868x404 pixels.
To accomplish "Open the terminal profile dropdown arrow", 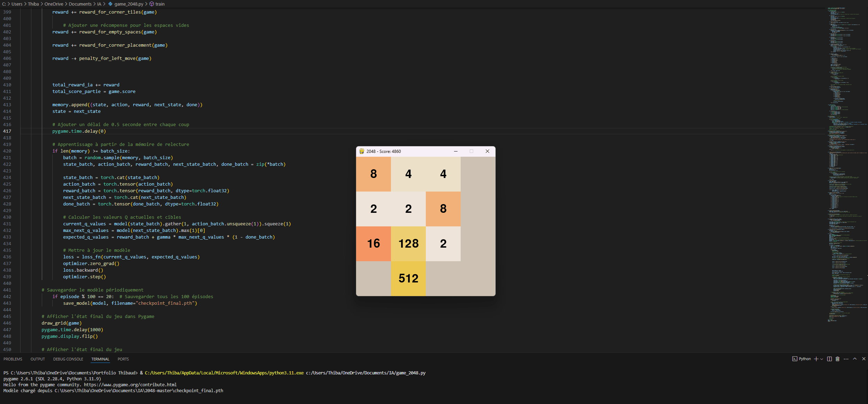I will tap(821, 359).
